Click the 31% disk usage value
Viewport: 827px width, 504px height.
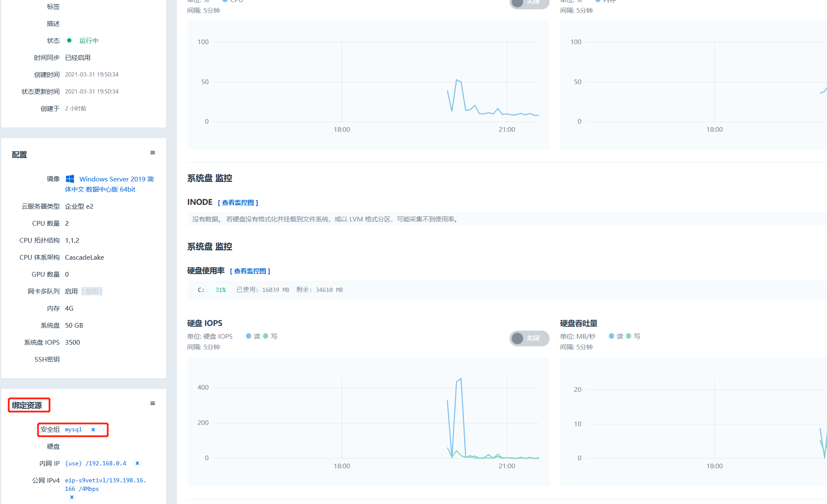[x=221, y=290]
